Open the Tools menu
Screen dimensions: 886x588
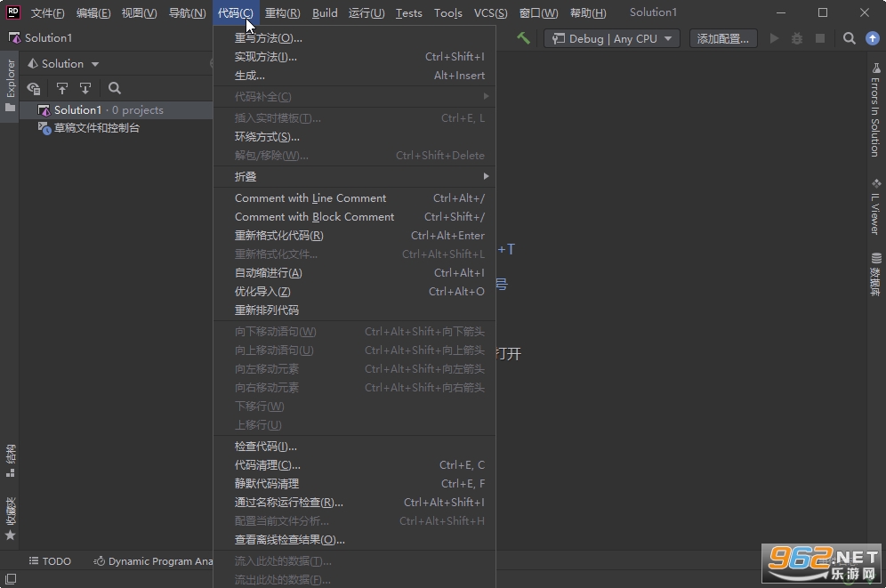click(448, 13)
